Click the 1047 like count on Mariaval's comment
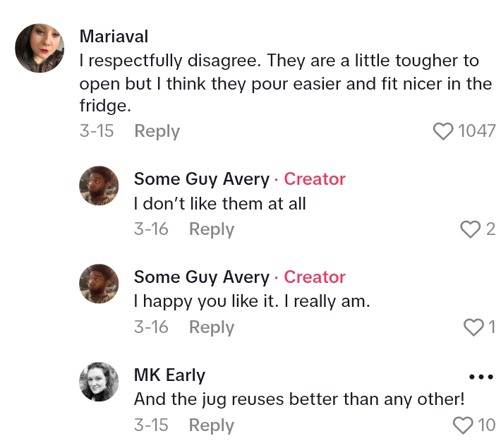Screen dimensions: 501x448 477,131
